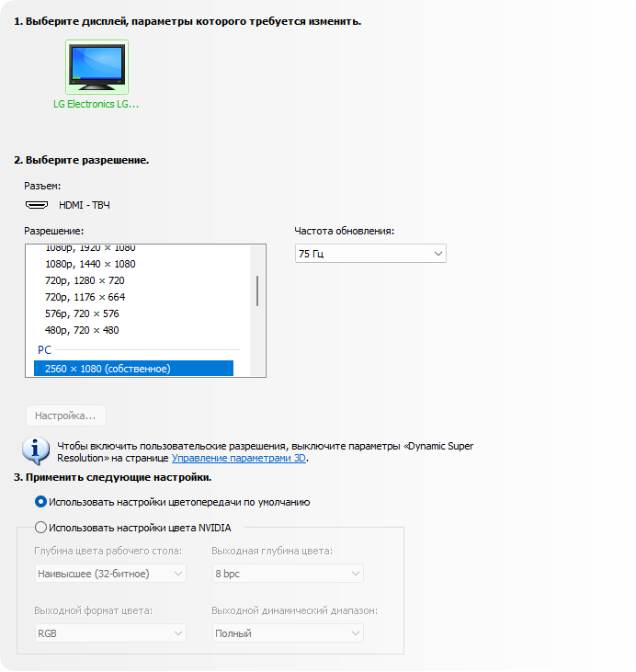
Task: Open the 8 bpc output depth dropdown
Action: 288,574
